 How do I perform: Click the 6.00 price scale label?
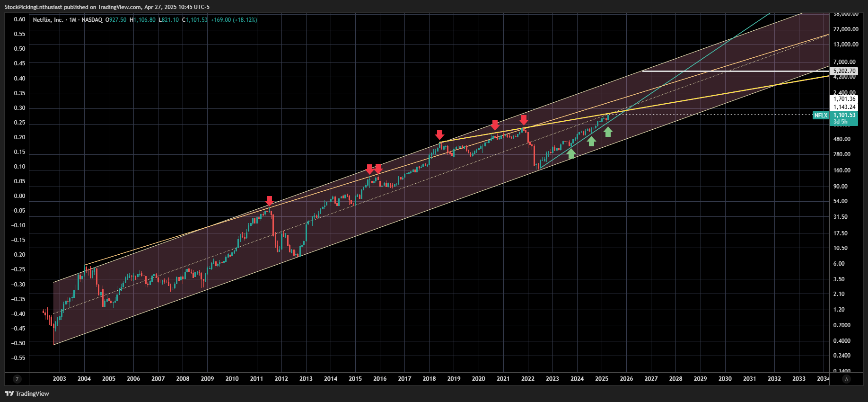pyautogui.click(x=839, y=264)
